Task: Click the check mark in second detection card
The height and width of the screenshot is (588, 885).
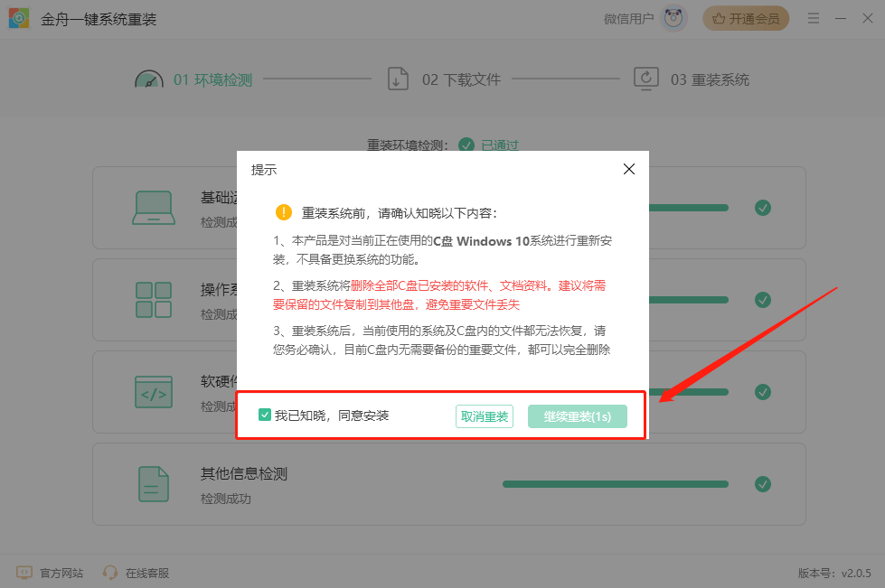Action: (763, 300)
